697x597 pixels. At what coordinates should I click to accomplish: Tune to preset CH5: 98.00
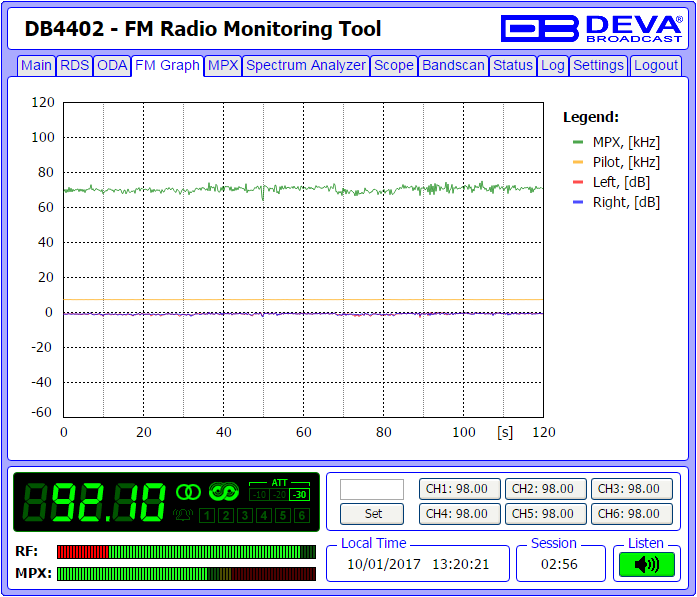click(x=545, y=514)
